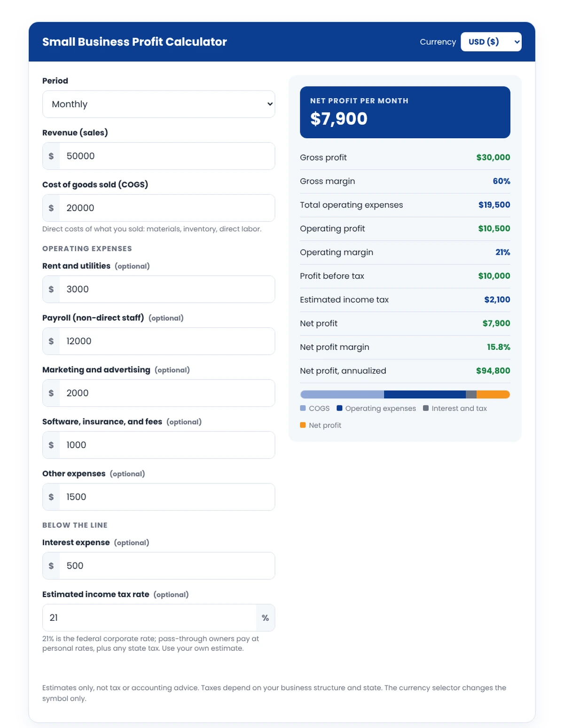
Task: Click the Gross profit value $30,000
Action: tap(493, 158)
